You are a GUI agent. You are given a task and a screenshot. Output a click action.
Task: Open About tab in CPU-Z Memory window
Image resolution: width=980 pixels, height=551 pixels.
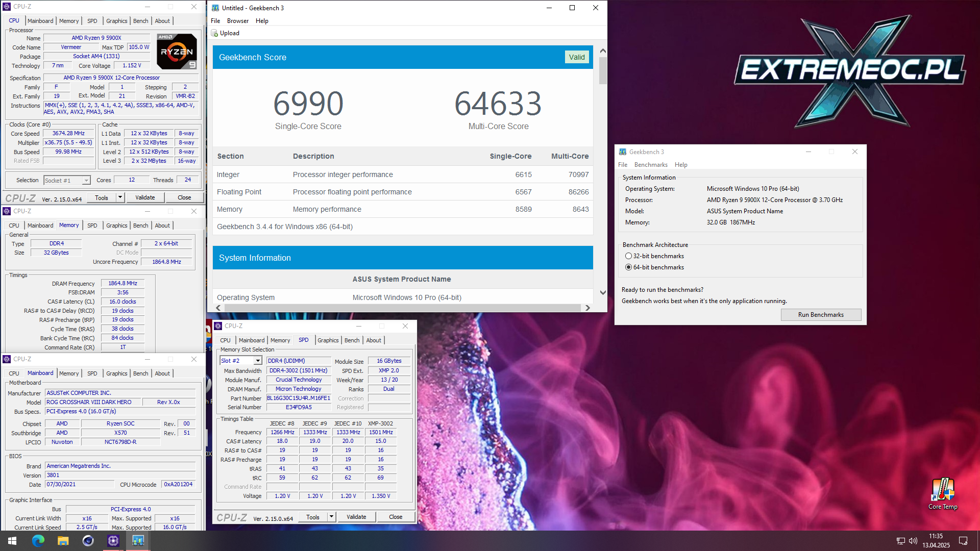coord(162,226)
